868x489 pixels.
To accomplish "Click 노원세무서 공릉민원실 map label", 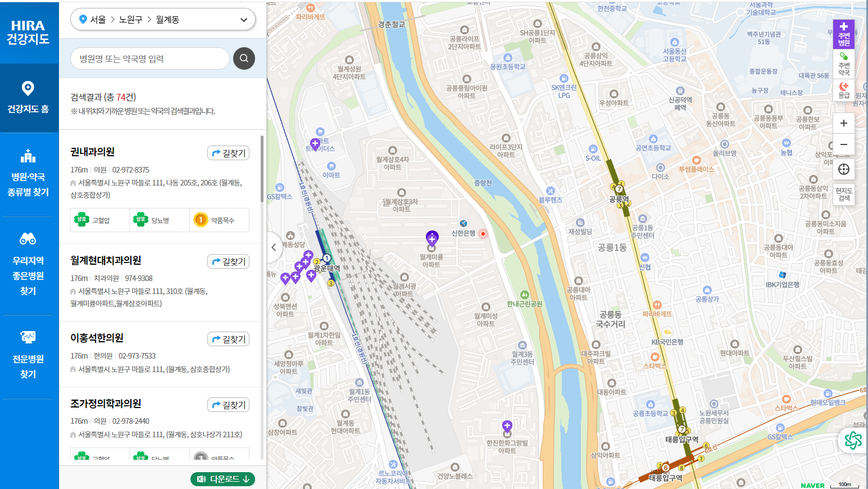I will click(714, 416).
